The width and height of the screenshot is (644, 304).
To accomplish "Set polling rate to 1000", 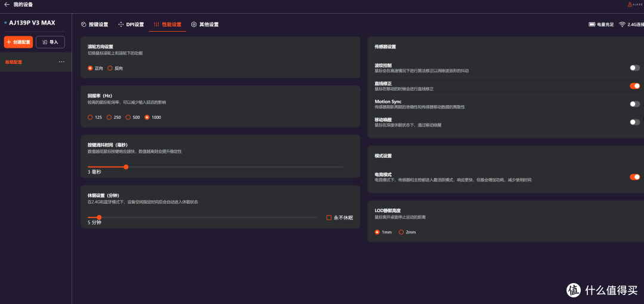I will [x=147, y=117].
